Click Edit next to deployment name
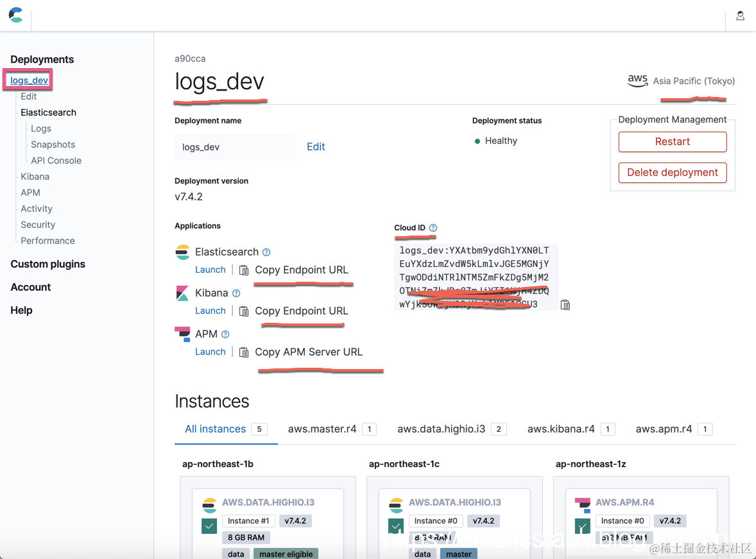Image resolution: width=756 pixels, height=559 pixels. [x=316, y=146]
